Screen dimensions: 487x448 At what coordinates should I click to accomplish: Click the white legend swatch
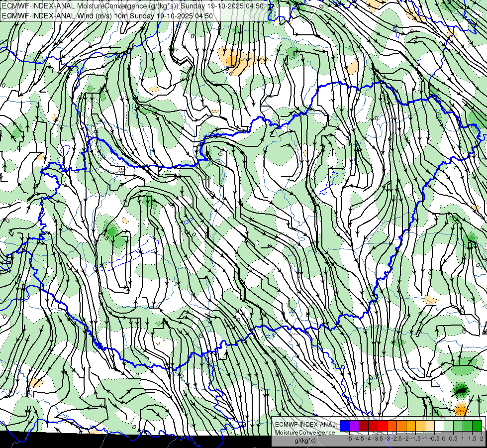click(439, 426)
